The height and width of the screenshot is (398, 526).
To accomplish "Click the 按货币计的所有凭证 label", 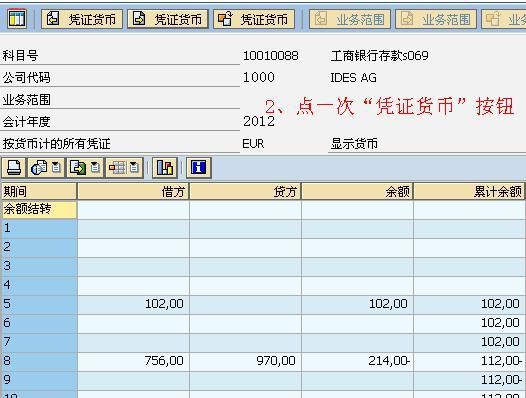I will pos(57,144).
